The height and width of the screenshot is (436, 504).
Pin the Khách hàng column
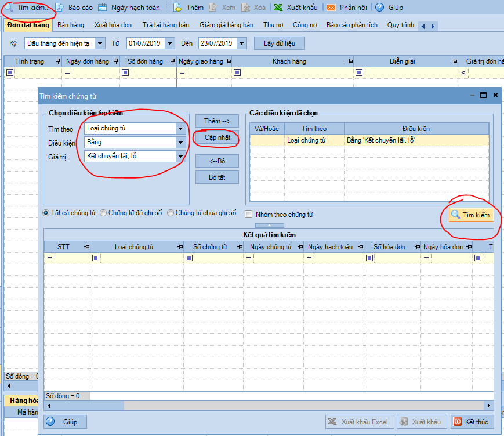(x=350, y=61)
